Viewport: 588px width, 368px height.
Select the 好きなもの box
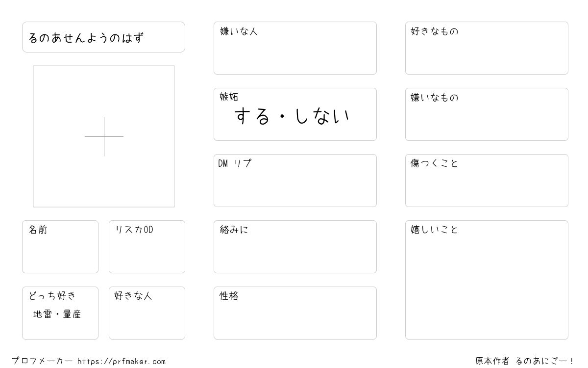(487, 48)
